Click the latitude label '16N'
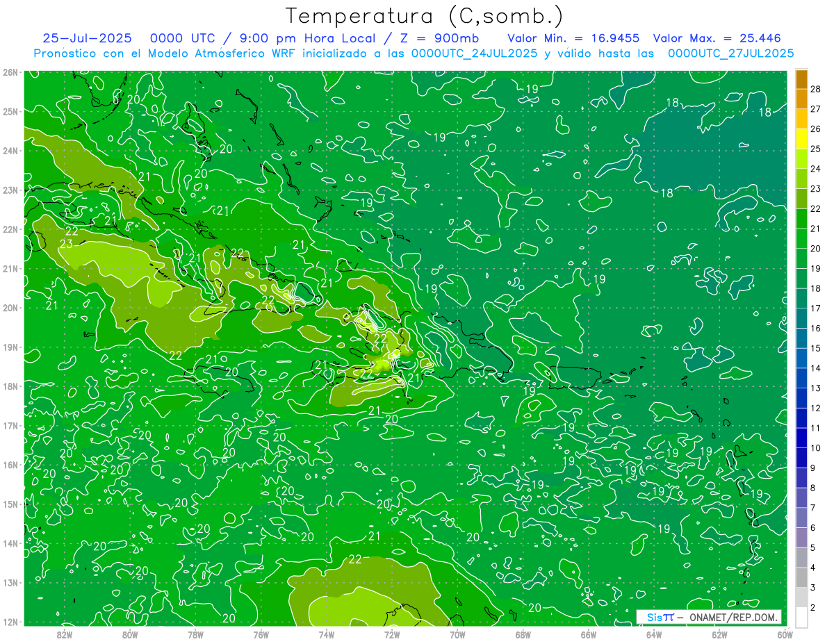Image resolution: width=834 pixels, height=644 pixels. pyautogui.click(x=10, y=465)
